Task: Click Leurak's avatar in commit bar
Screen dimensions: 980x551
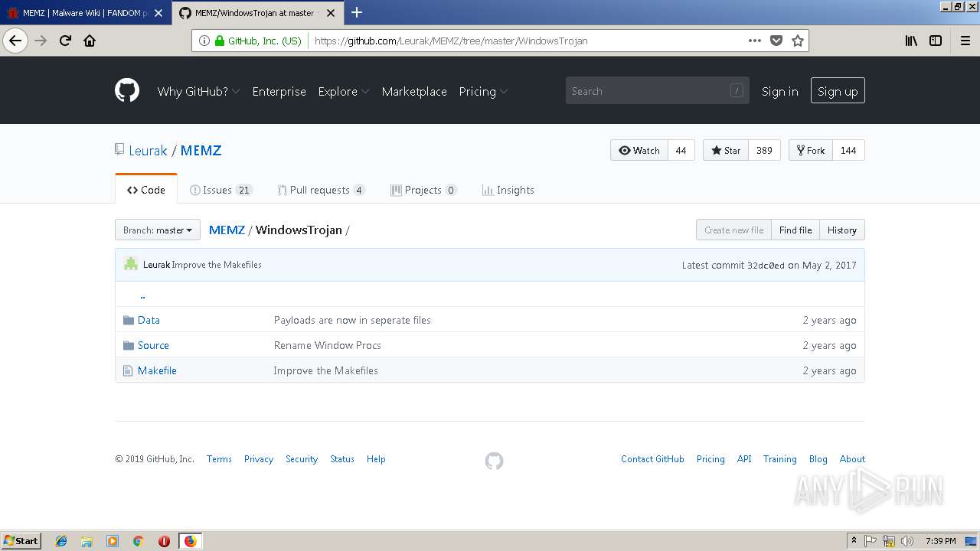Action: pyautogui.click(x=131, y=264)
